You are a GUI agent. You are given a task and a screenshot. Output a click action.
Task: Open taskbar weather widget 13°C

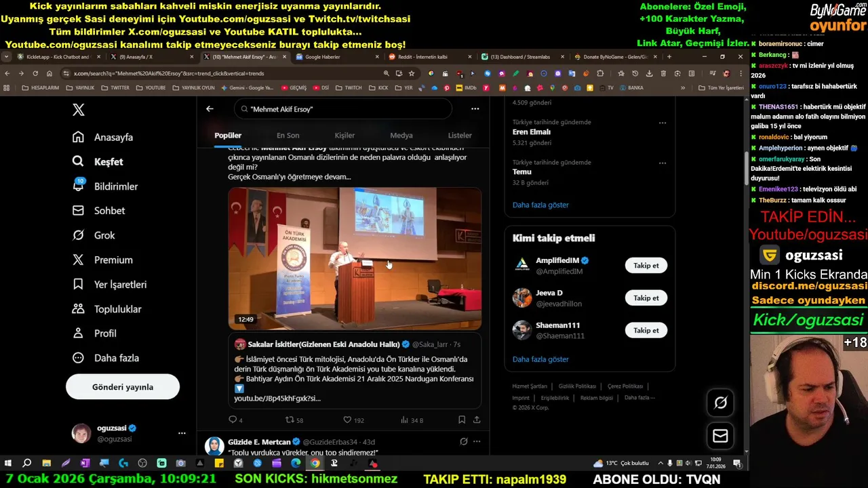coord(621,463)
